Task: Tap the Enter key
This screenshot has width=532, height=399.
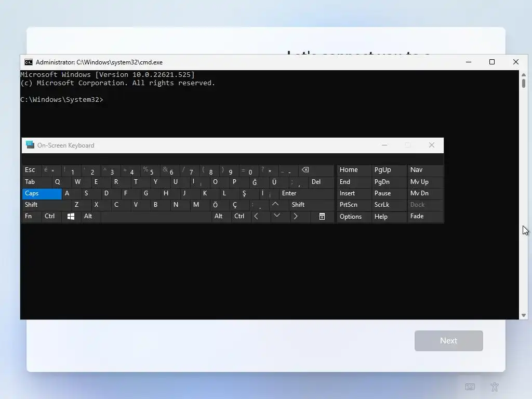Action: coord(307,193)
